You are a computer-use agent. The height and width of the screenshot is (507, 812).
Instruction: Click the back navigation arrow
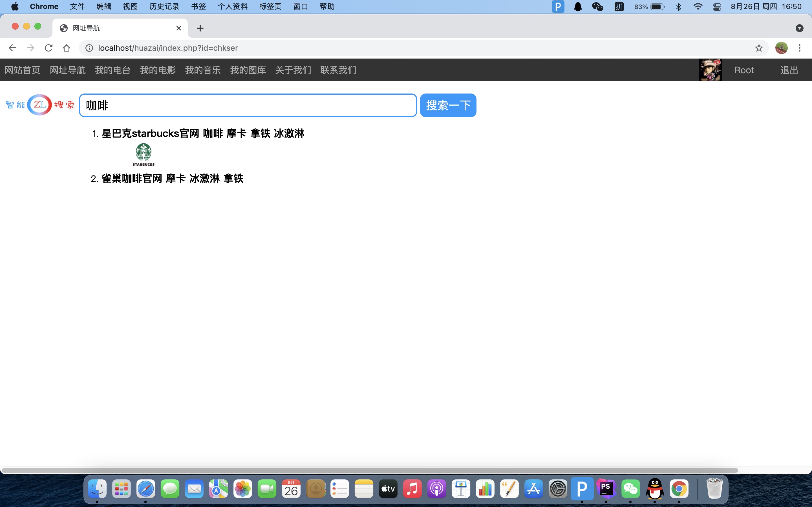(x=12, y=48)
